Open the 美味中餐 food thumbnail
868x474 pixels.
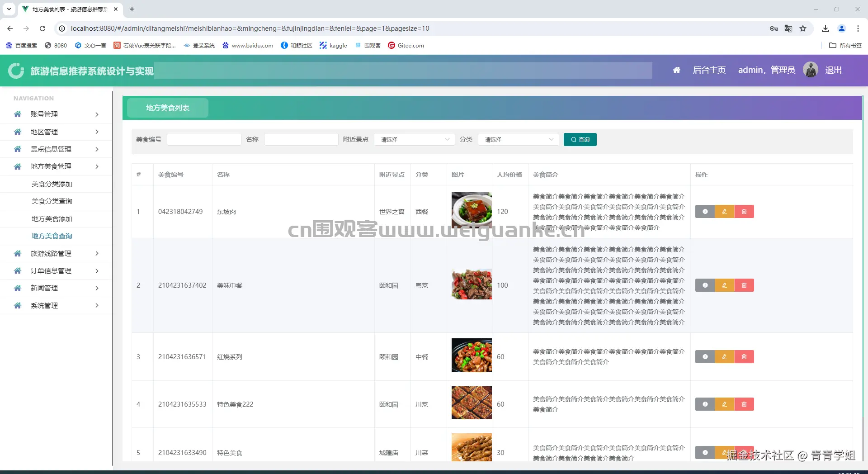[472, 284]
